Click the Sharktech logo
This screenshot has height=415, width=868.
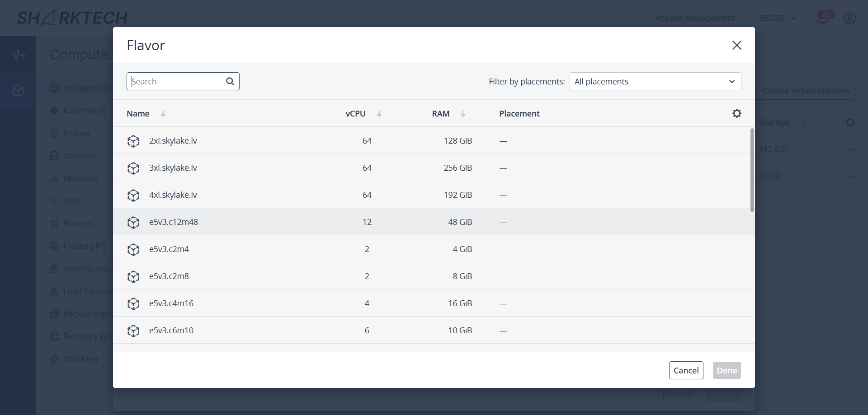72,18
